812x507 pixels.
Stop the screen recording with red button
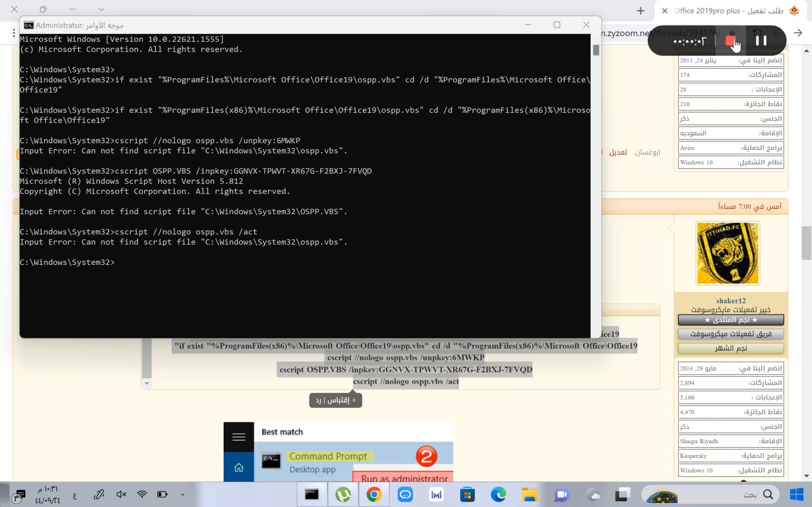point(731,41)
